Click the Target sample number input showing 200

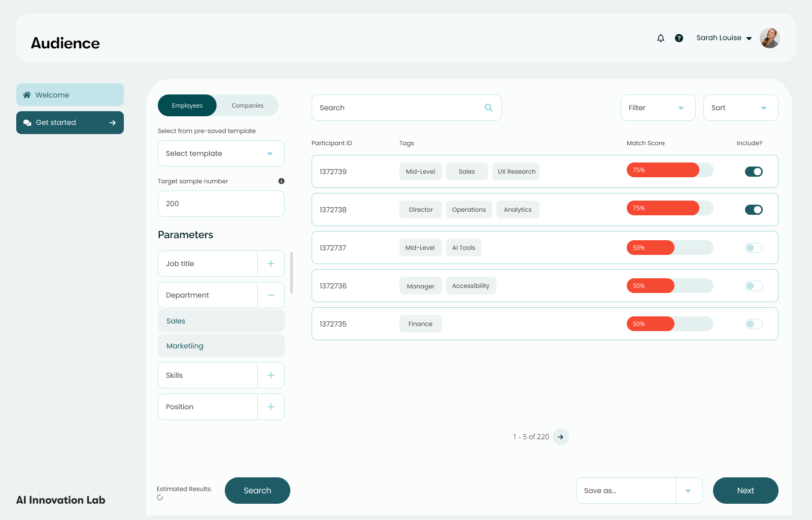[x=221, y=204]
